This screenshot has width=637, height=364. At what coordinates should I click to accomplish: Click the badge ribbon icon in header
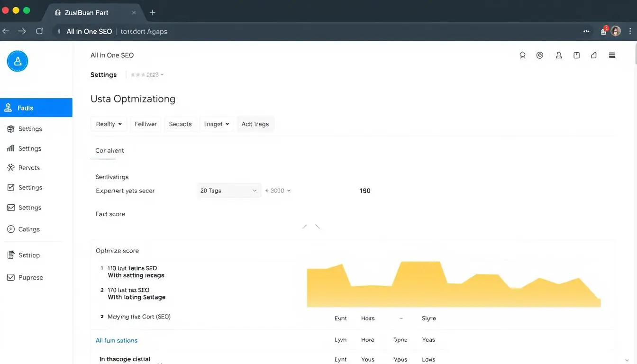click(522, 55)
